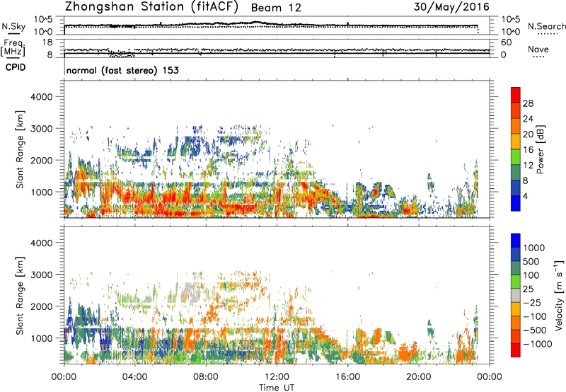
Task: Click the "04:00" time tick label
Action: (134, 377)
